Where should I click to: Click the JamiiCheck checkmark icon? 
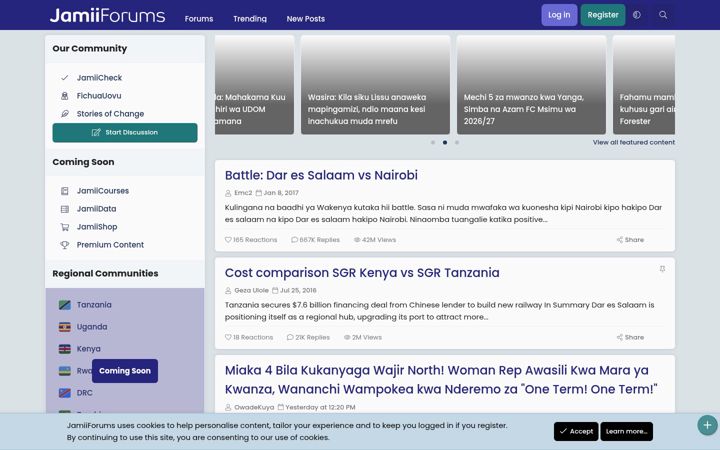(64, 78)
